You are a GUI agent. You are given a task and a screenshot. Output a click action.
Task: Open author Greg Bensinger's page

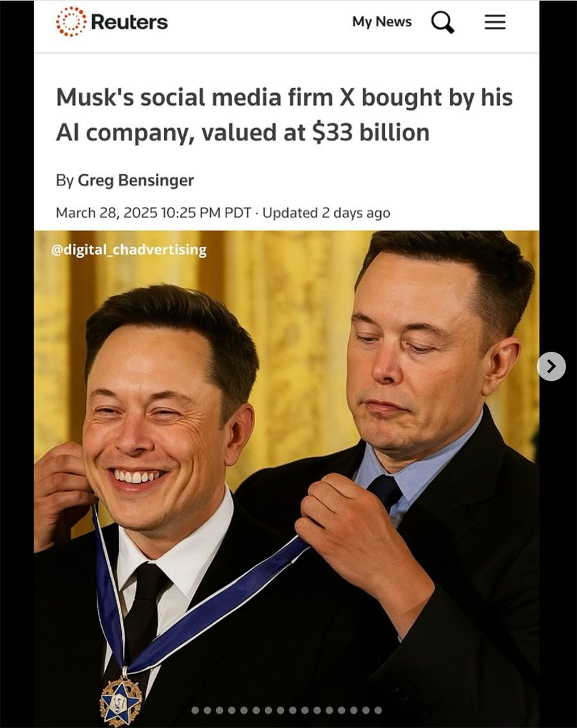[136, 180]
